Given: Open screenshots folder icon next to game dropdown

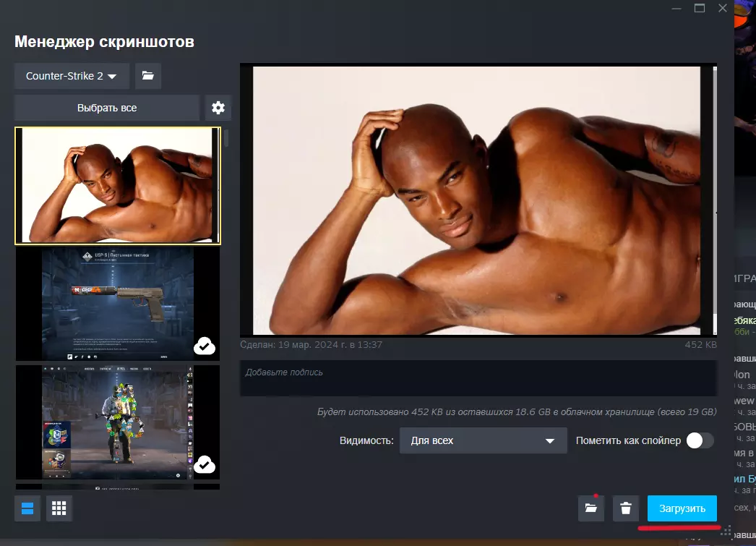Looking at the screenshot, I should (148, 76).
